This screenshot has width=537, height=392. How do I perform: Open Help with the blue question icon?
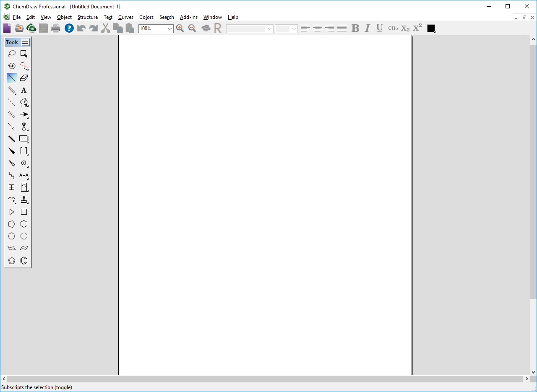point(69,28)
